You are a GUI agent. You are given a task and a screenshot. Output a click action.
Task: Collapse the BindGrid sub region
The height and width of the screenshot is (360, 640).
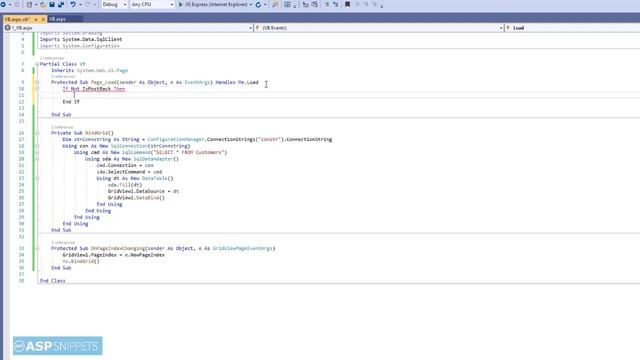[x=37, y=133]
